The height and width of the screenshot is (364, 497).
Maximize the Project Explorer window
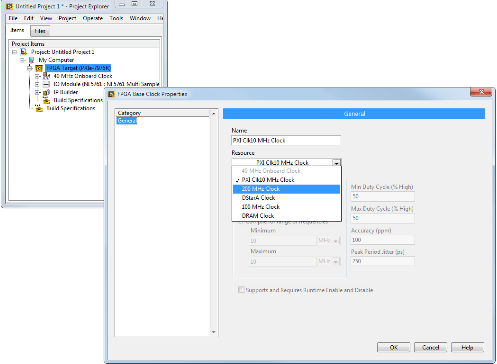click(x=135, y=4)
